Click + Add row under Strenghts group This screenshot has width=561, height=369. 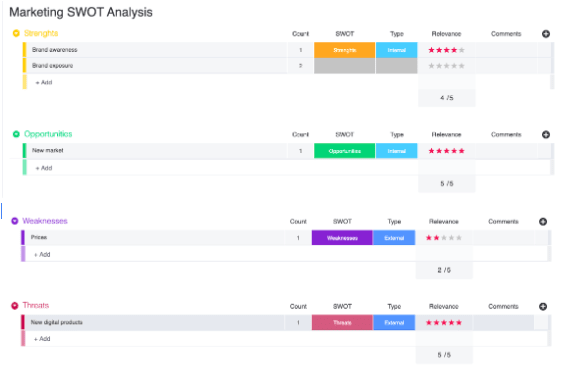(x=44, y=82)
